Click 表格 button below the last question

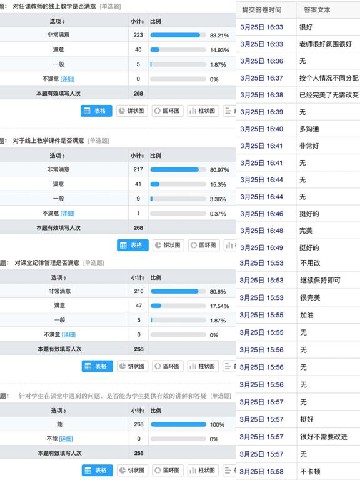[x=97, y=470]
